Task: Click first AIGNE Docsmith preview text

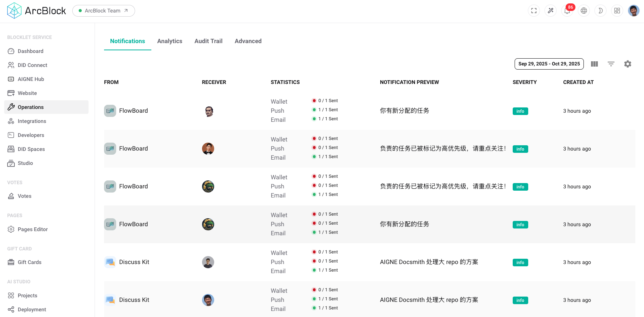Action: 429,262
